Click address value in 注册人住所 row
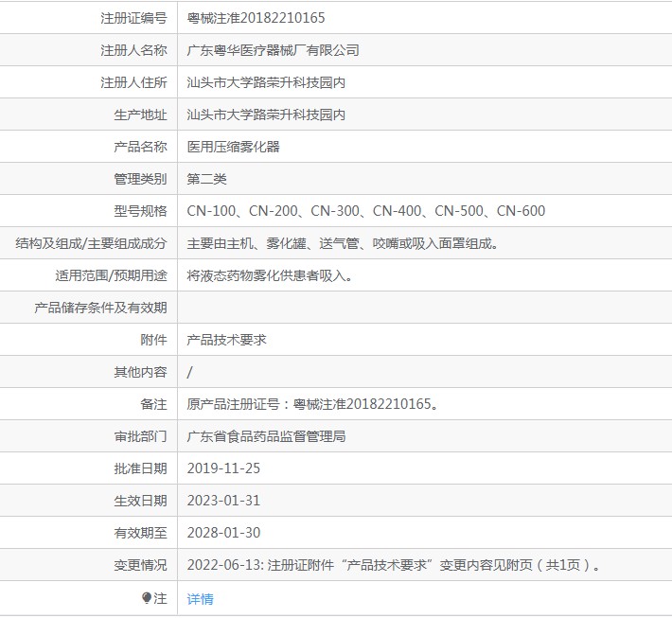 coord(266,82)
